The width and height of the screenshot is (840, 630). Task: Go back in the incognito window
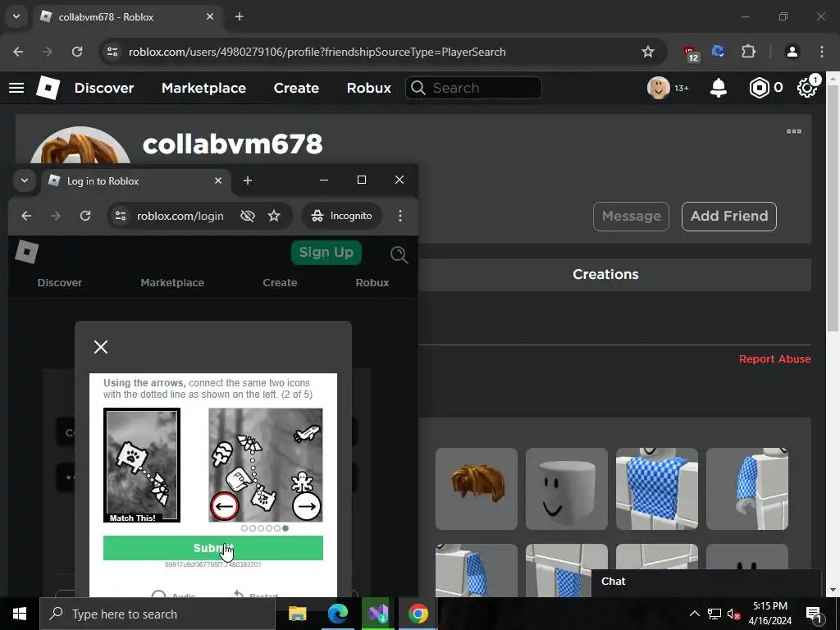pos(26,216)
